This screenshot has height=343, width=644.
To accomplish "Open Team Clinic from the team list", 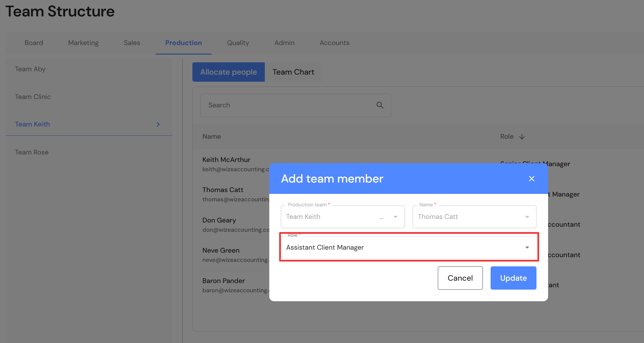I will [x=33, y=97].
